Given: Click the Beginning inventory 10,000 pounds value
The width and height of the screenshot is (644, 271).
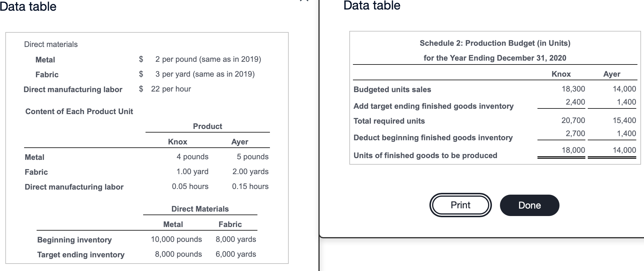Looking at the screenshot, I should tap(176, 239).
